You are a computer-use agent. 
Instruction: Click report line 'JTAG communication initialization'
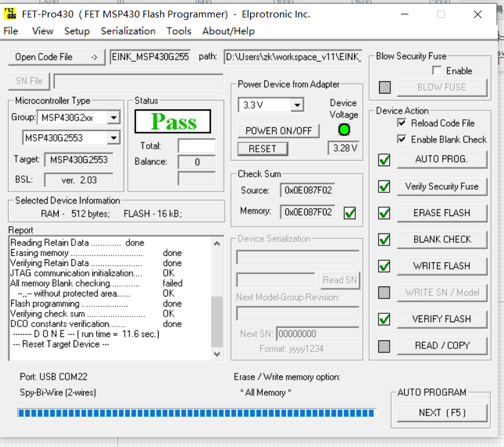coord(92,273)
